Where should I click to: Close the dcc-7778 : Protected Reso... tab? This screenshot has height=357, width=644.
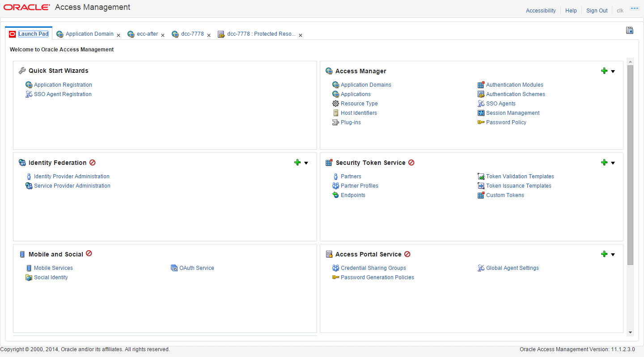pos(301,35)
